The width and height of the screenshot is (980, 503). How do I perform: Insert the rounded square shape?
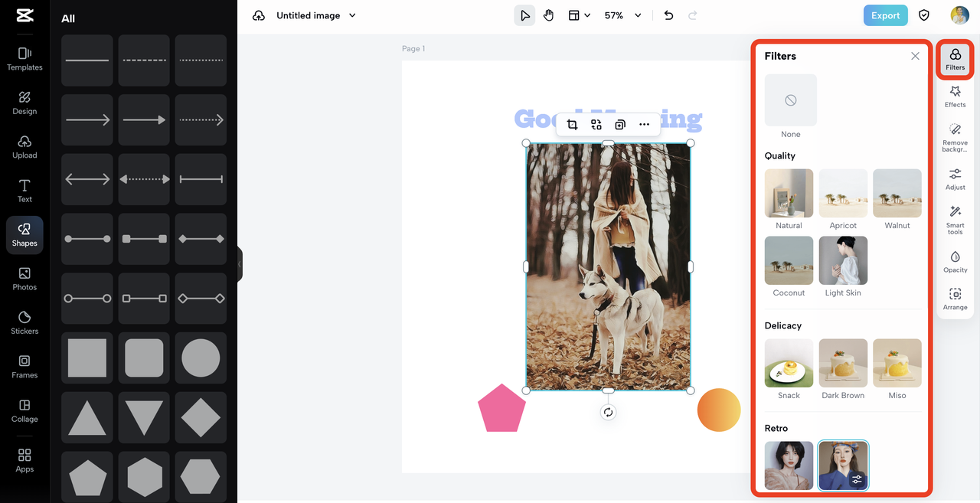[144, 358]
